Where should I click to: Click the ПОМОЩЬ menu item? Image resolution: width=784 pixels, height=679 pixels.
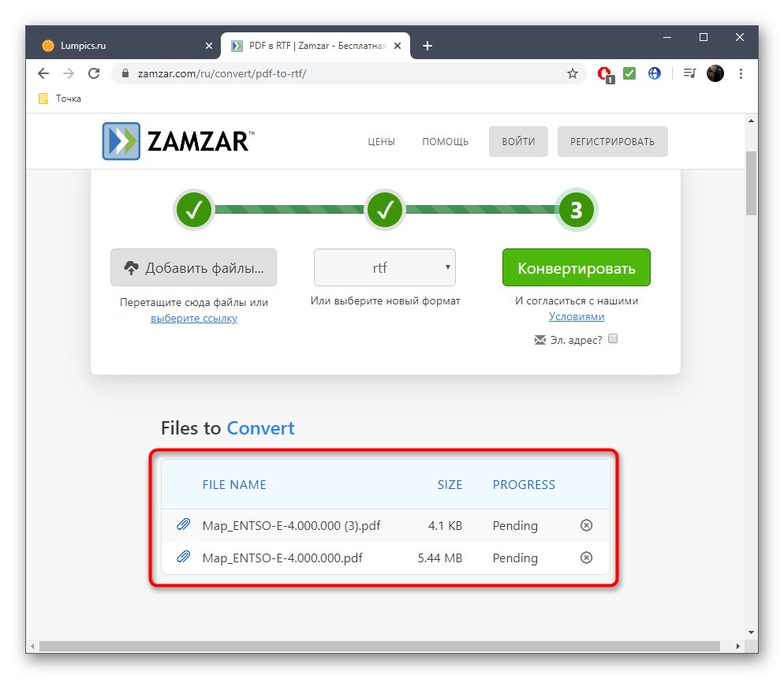445,141
